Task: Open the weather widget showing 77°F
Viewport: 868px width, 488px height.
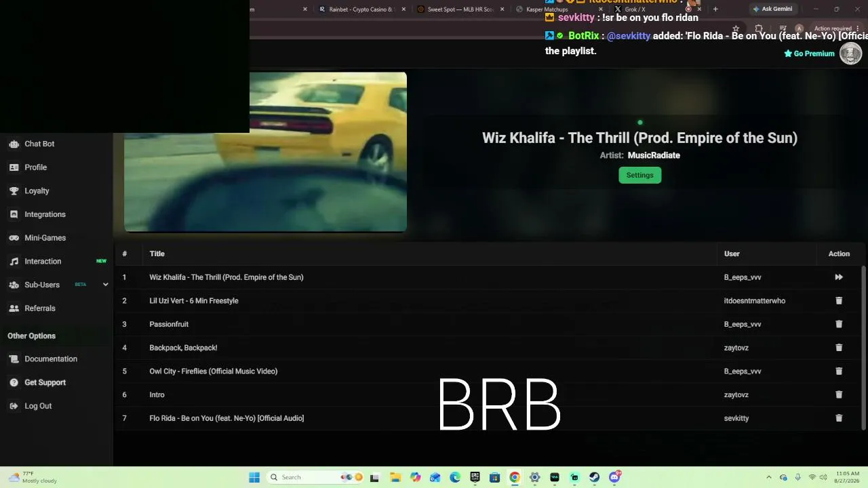Action: click(x=33, y=477)
